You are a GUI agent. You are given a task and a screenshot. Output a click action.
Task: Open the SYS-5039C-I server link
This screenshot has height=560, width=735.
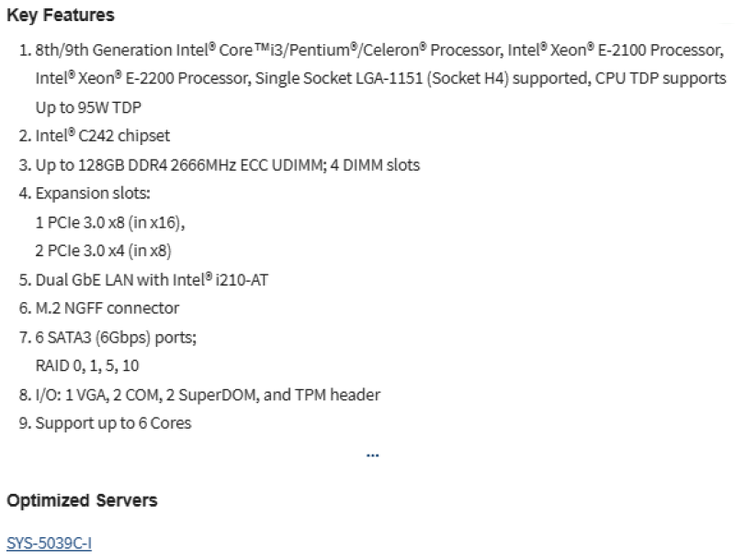pyautogui.click(x=50, y=543)
